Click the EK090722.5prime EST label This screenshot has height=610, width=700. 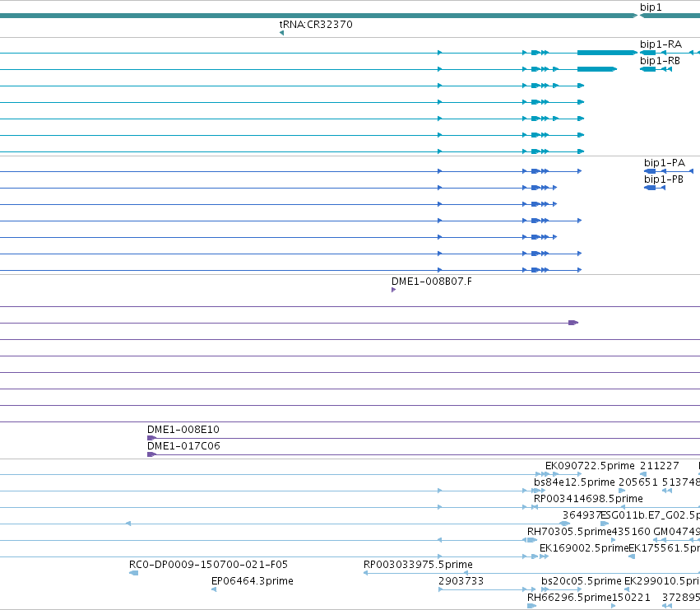pos(590,466)
